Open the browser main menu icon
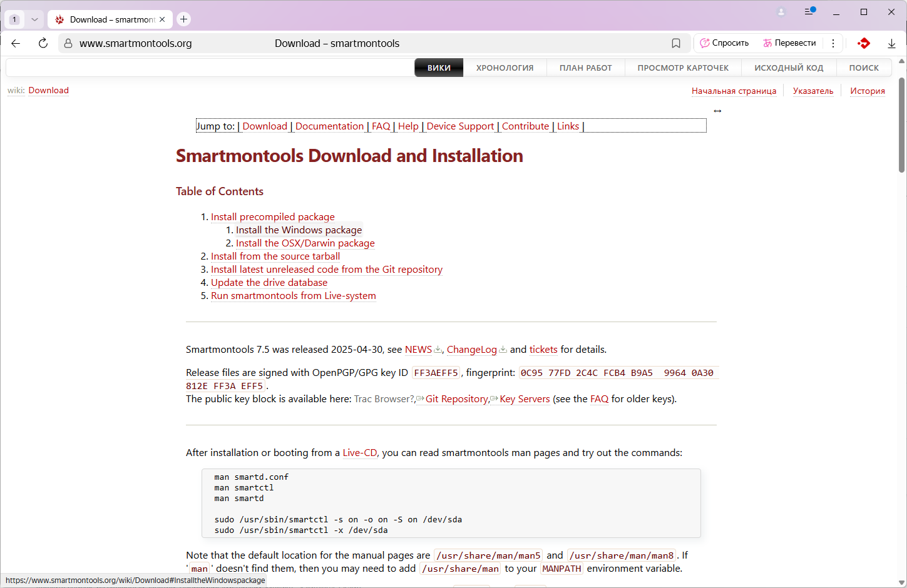The image size is (907, 588). click(x=809, y=11)
